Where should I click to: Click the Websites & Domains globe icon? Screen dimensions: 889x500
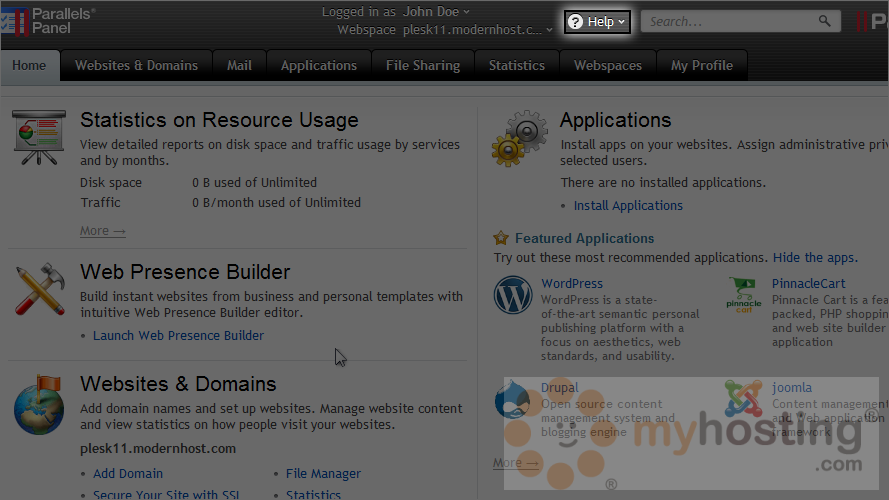click(39, 404)
